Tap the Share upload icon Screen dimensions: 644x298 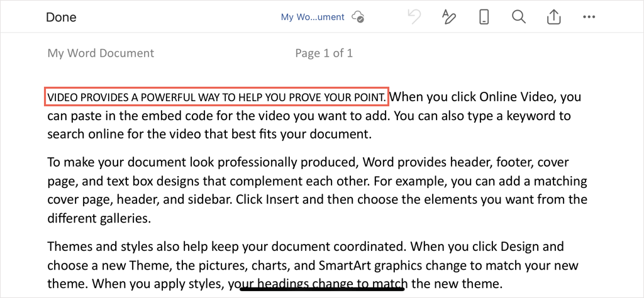(x=555, y=17)
